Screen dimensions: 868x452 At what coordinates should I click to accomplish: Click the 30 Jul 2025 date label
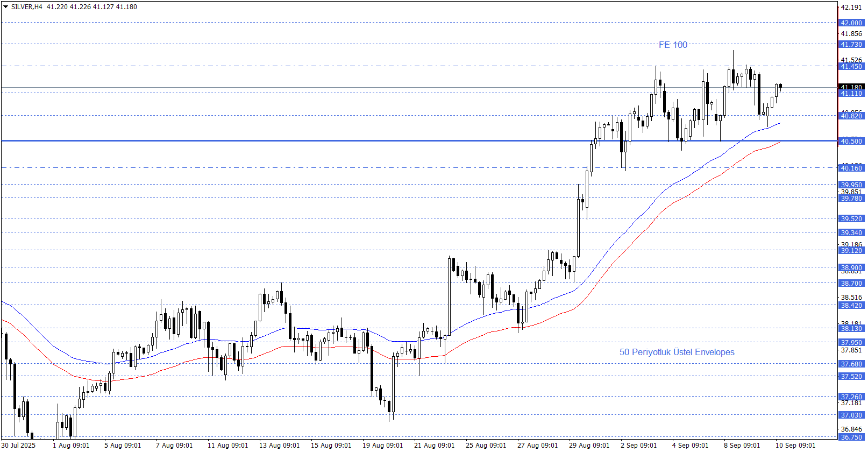coord(19,446)
